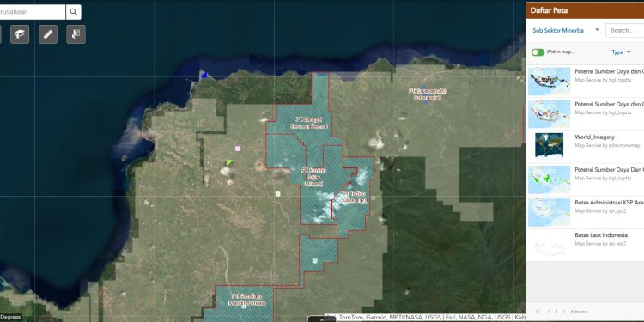The width and height of the screenshot is (644, 322).
Task: Click the purple circular map marker
Action: point(237,149)
